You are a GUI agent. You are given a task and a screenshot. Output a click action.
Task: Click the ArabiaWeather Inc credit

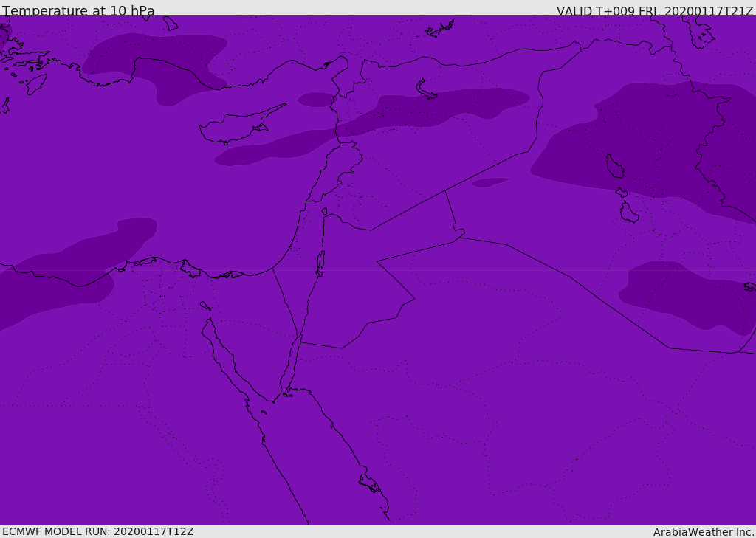(703, 532)
